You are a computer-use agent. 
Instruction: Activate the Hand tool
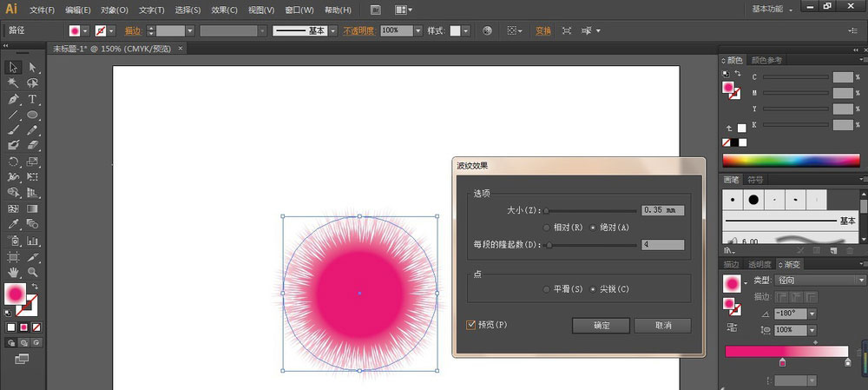click(14, 273)
